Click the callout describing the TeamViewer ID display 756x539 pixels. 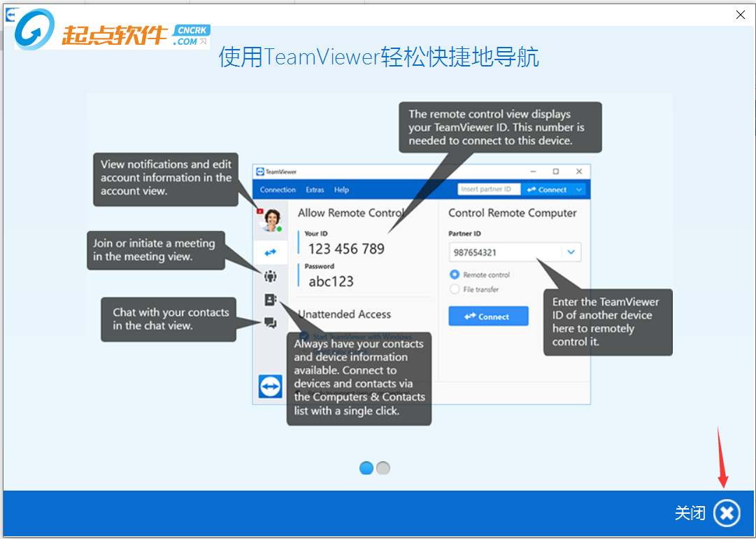click(501, 127)
